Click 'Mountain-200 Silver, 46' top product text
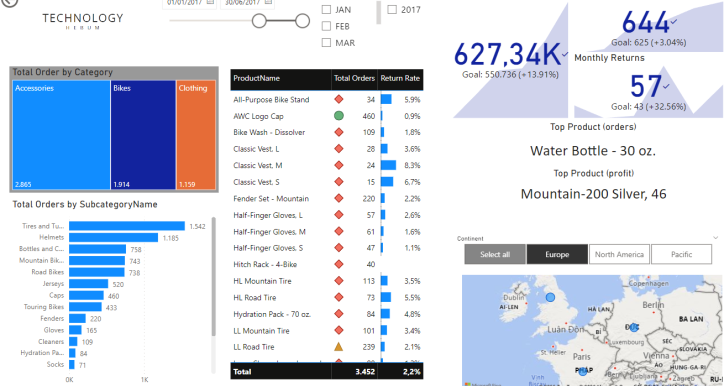 click(593, 194)
